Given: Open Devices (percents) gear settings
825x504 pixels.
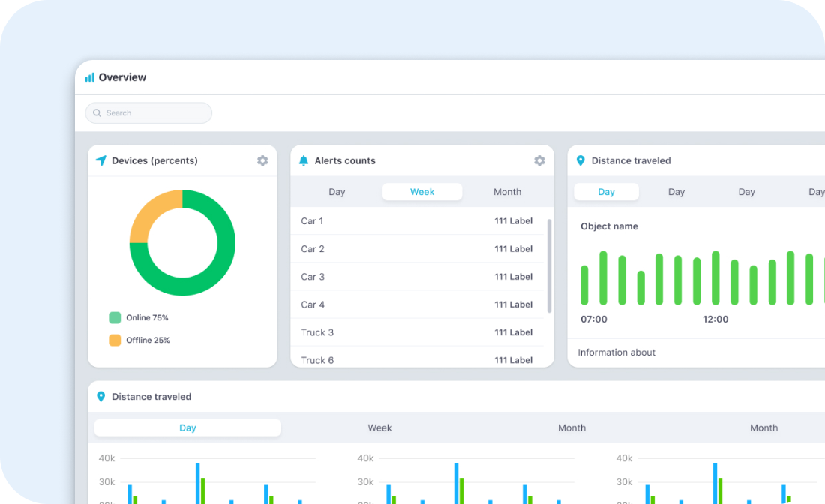Looking at the screenshot, I should click(262, 160).
